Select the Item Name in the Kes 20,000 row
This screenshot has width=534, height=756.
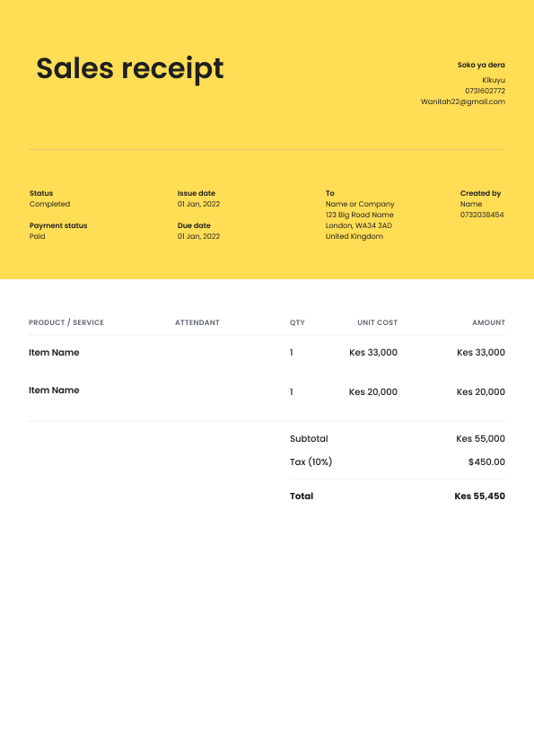point(54,390)
